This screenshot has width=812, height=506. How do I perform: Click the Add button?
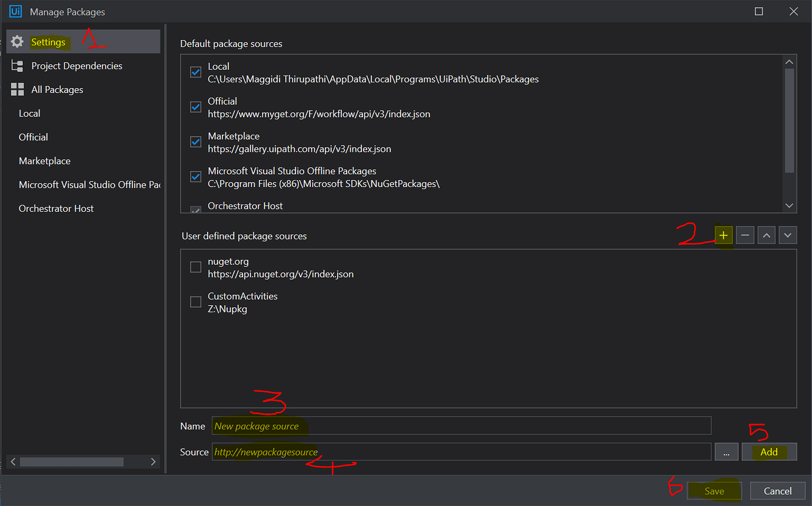pos(769,452)
